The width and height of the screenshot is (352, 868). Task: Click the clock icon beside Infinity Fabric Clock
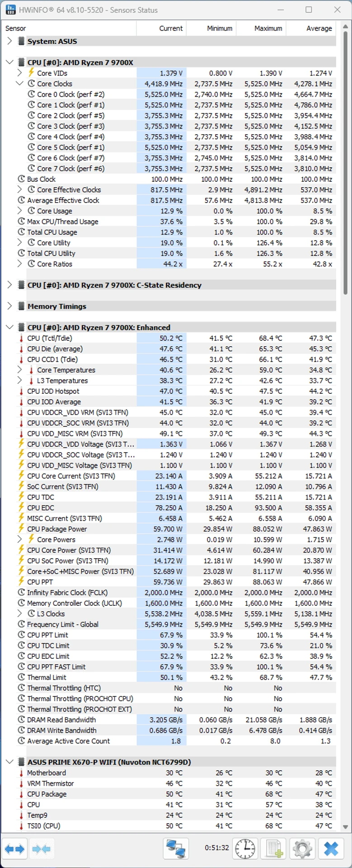tap(21, 592)
